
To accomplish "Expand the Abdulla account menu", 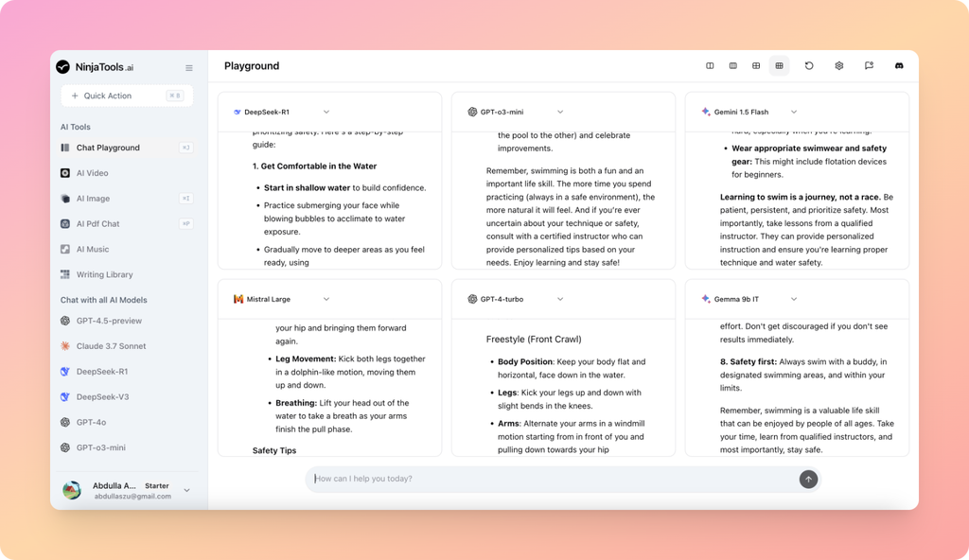I will [185, 490].
